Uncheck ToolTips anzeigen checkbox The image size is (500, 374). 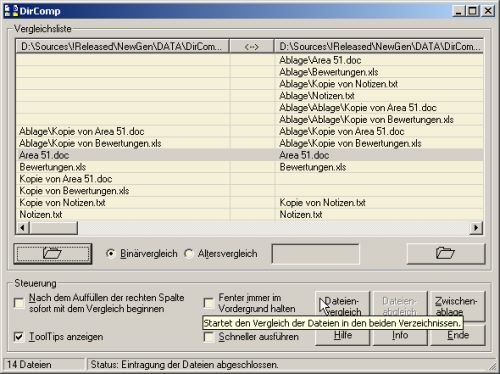(x=19, y=337)
